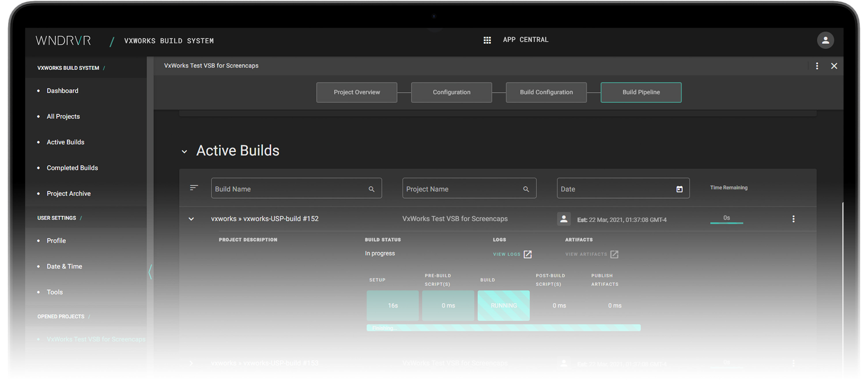Click the Finishing progress bar
The height and width of the screenshot is (388, 868).
coord(503,328)
